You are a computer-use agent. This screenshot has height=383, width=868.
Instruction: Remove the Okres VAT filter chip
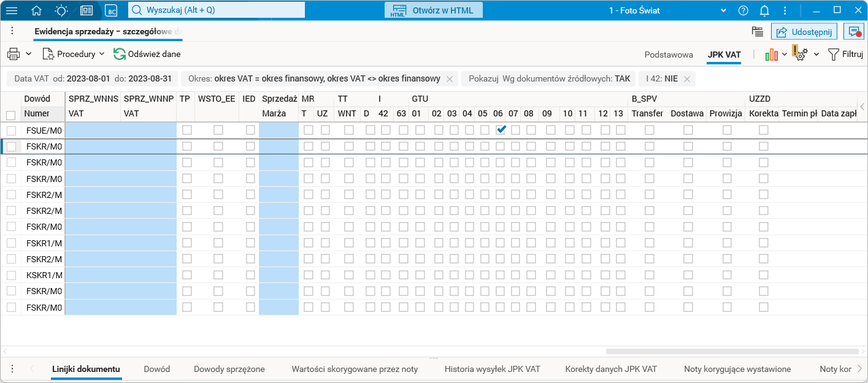tap(450, 79)
